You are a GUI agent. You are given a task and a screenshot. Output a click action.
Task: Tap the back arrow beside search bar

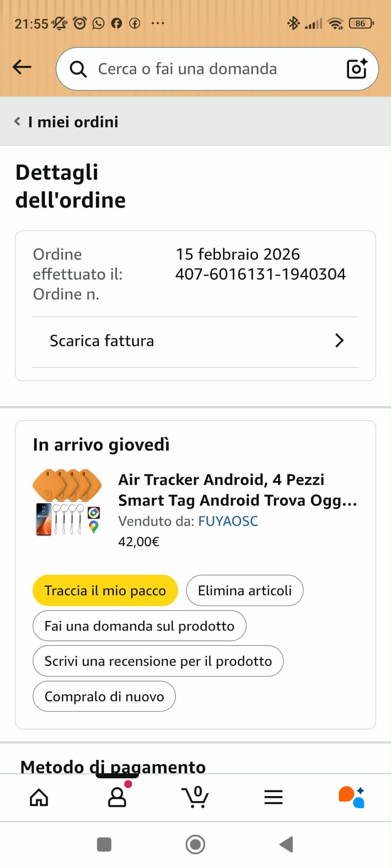[22, 67]
